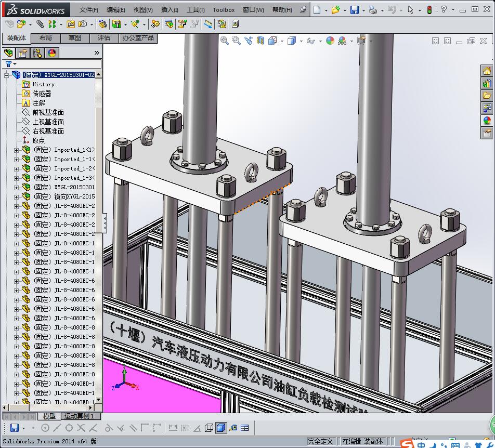Image resolution: width=495 pixels, height=448 pixels.
Task: Select the 运动算例1 bottom tab
Action: 79,416
